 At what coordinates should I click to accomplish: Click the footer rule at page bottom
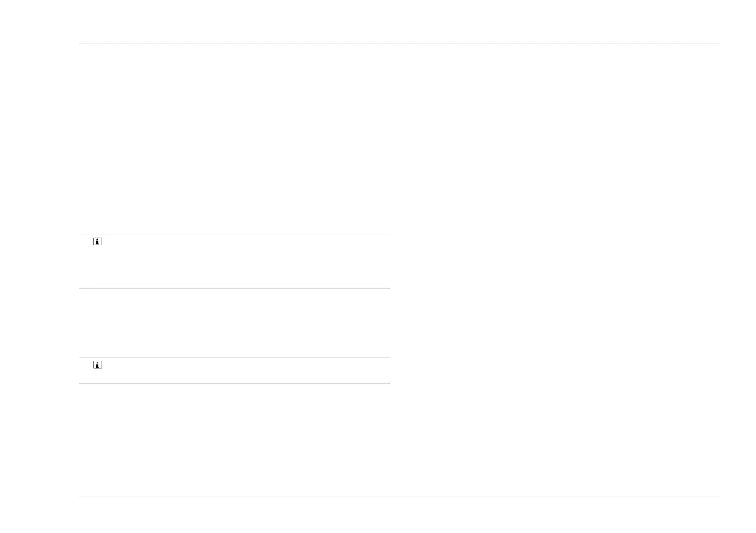coord(399,497)
